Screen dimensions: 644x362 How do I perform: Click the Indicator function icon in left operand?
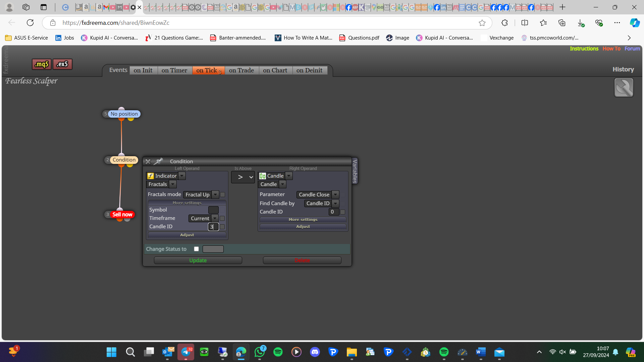click(x=151, y=176)
